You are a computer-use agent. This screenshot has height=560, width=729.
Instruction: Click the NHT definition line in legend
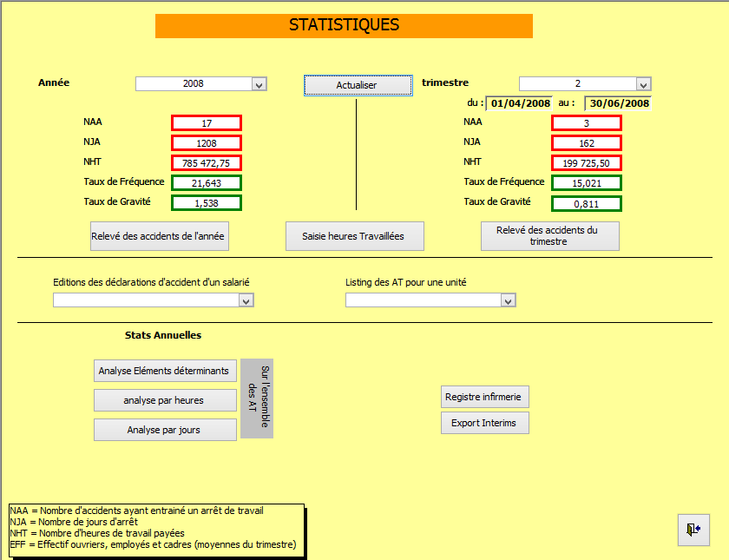pyautogui.click(x=97, y=533)
